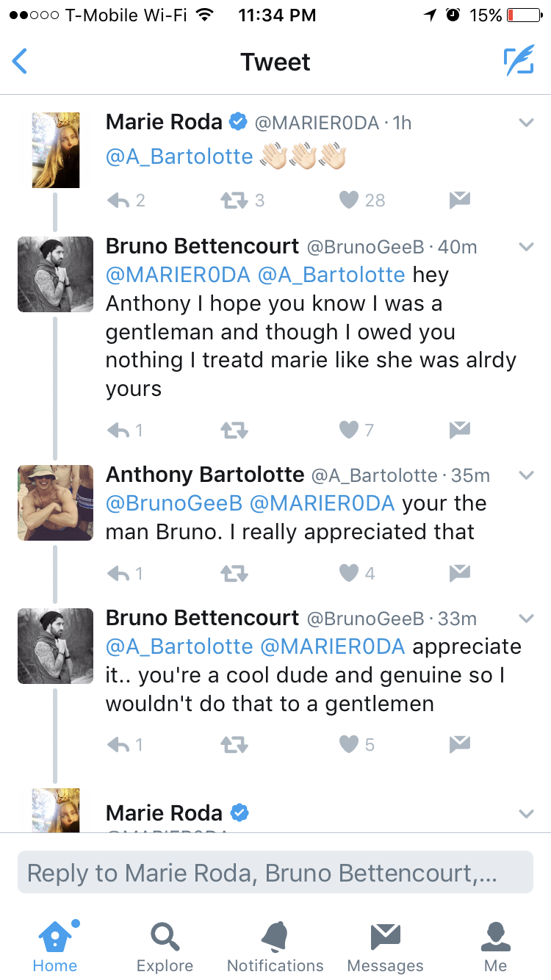Tap the Reply to Marie Roda text field
Screen dimensions: 551x980
coord(275,873)
